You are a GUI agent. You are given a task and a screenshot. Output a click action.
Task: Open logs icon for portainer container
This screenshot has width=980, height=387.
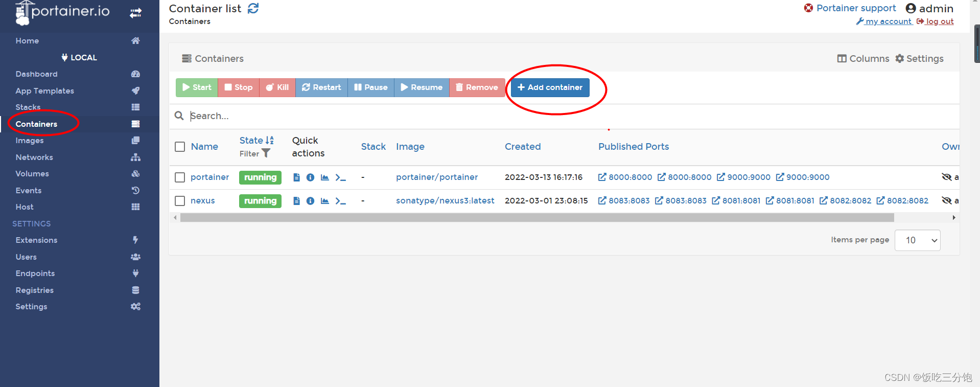[296, 177]
